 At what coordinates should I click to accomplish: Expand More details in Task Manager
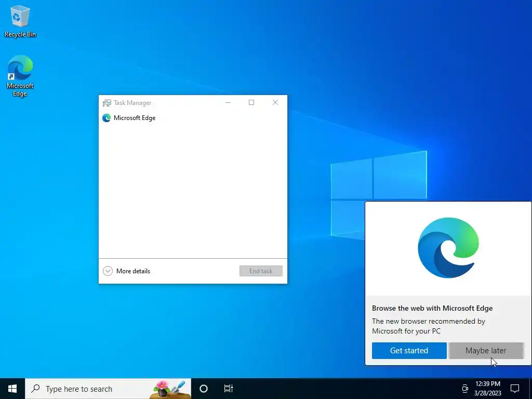[x=127, y=271]
